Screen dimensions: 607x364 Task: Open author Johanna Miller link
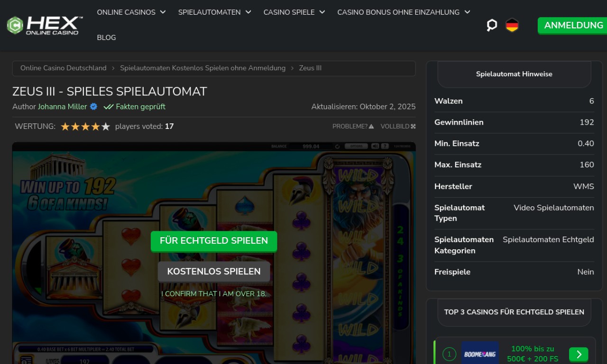63,107
